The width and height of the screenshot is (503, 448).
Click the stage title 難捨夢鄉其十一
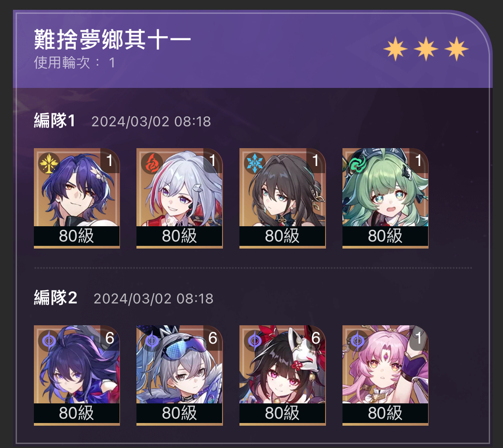112,39
